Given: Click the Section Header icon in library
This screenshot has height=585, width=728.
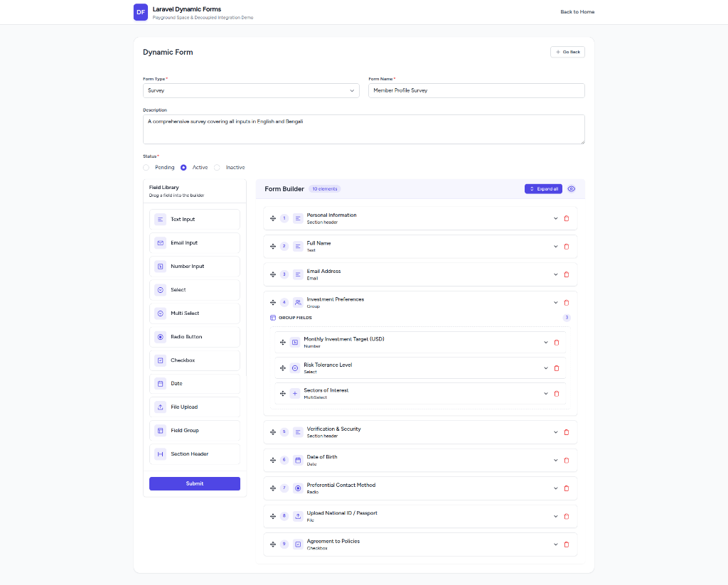Looking at the screenshot, I should click(160, 454).
